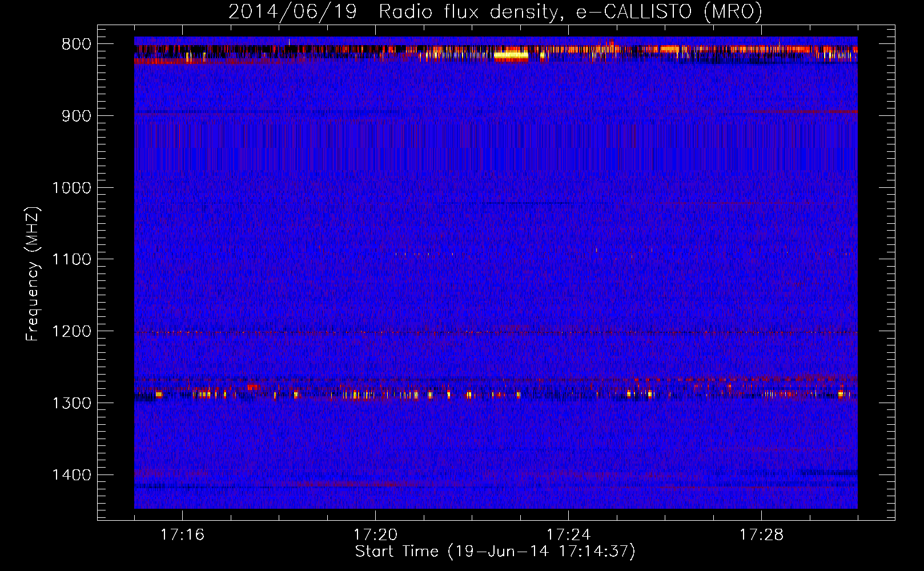The image size is (924, 571).
Task: Click the 1400 frequency tick label
Action: pyautogui.click(x=72, y=475)
